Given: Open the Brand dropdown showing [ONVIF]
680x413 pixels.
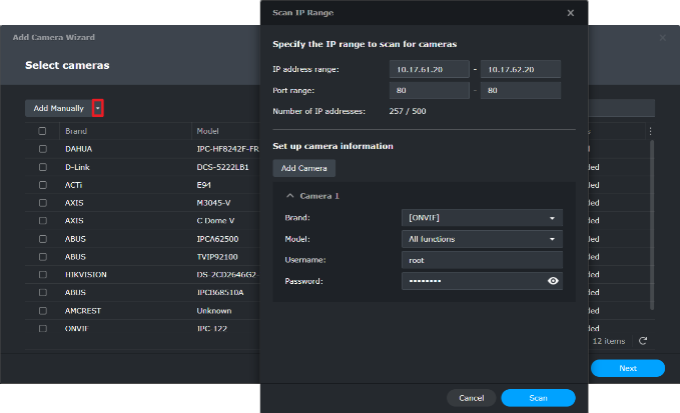Looking at the screenshot, I should pyautogui.click(x=481, y=217).
